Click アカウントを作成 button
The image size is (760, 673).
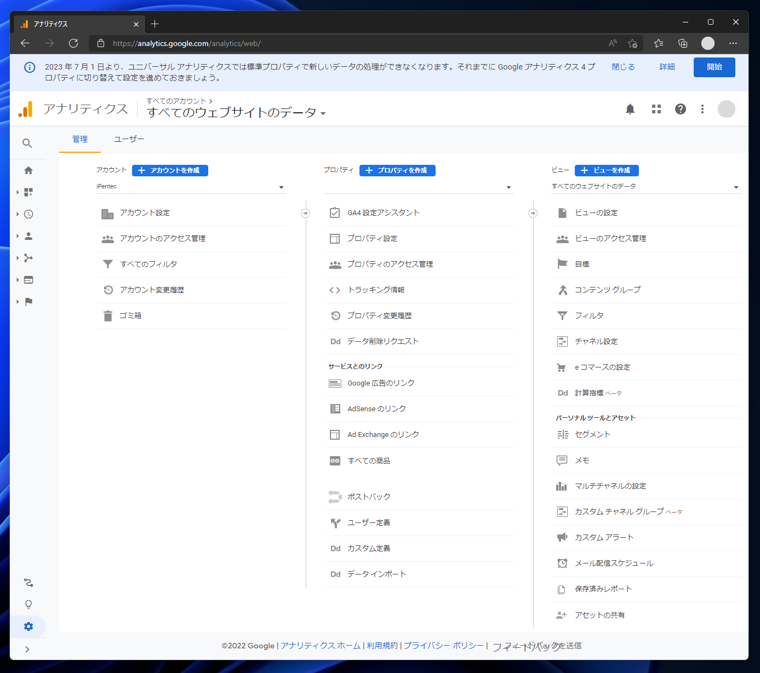(170, 171)
